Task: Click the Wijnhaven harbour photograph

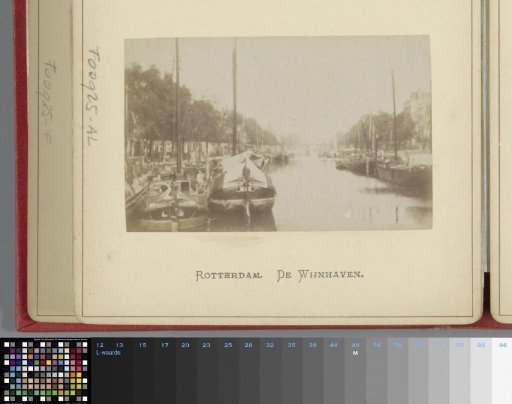Action: tap(278, 133)
